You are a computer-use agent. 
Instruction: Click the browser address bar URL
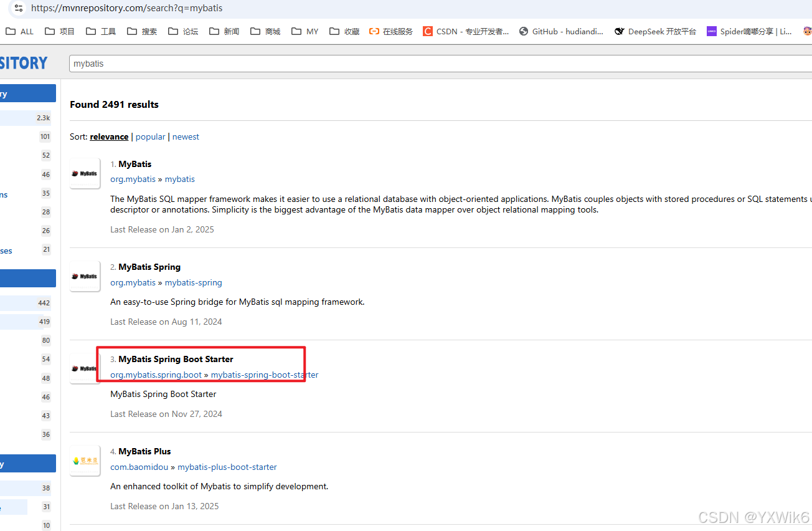coord(127,9)
